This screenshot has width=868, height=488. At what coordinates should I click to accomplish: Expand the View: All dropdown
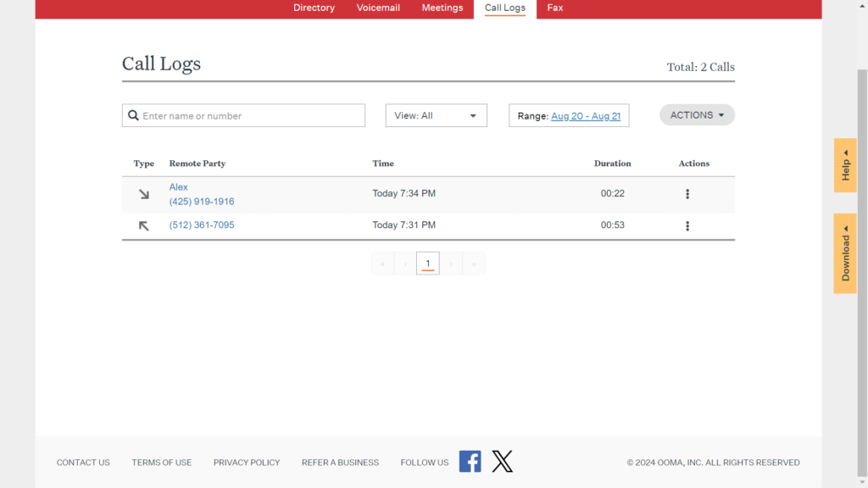[x=436, y=116]
